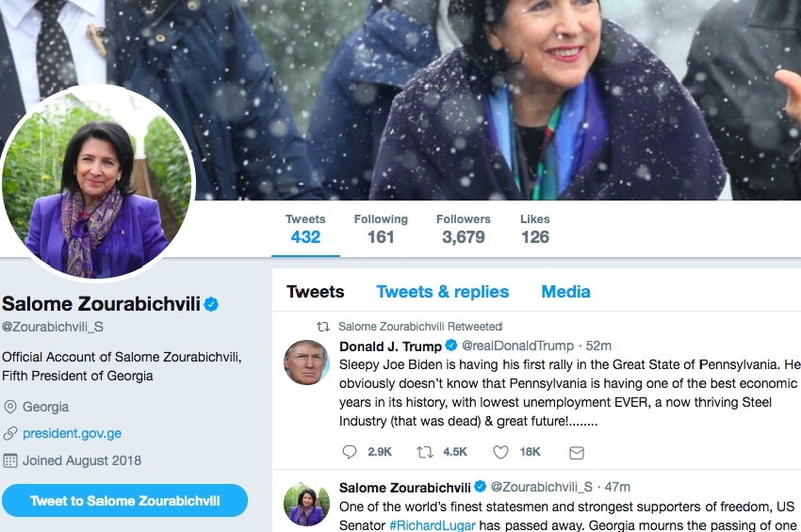This screenshot has width=801, height=532.
Task: Click the verified badge beside profile name
Action: pos(212,304)
